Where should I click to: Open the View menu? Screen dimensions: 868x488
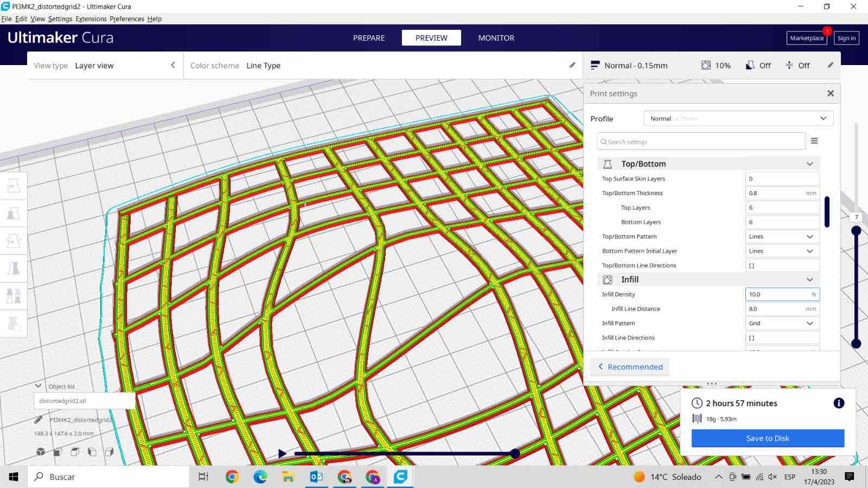click(38, 18)
